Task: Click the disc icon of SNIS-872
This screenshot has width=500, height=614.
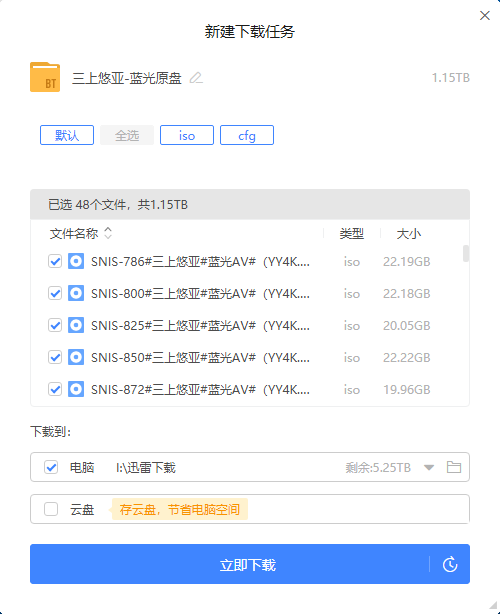Action: (76, 389)
